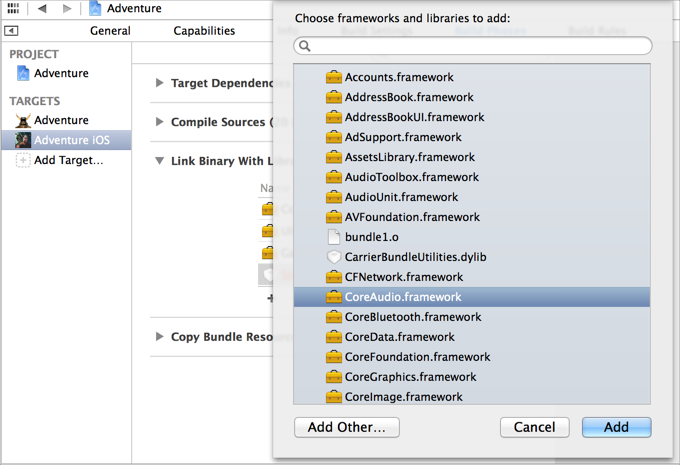Select AddressBookUI.framework by its name
Image resolution: width=680 pixels, height=465 pixels.
point(415,117)
